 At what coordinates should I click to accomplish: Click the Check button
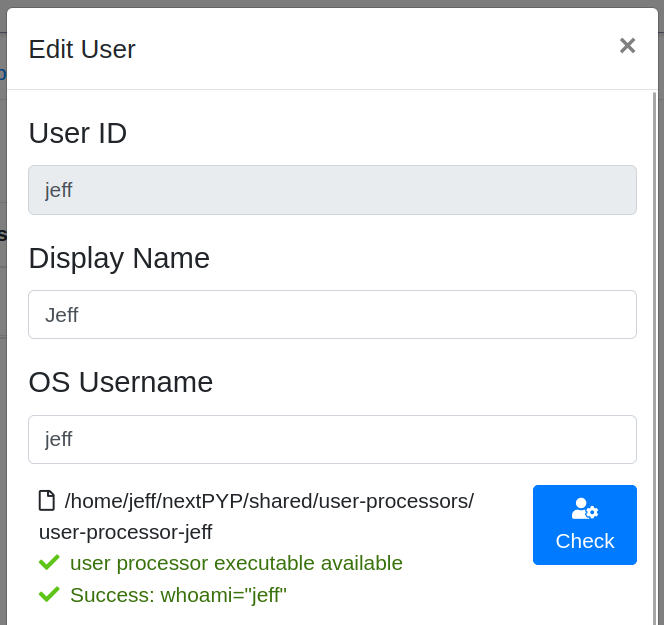[584, 525]
